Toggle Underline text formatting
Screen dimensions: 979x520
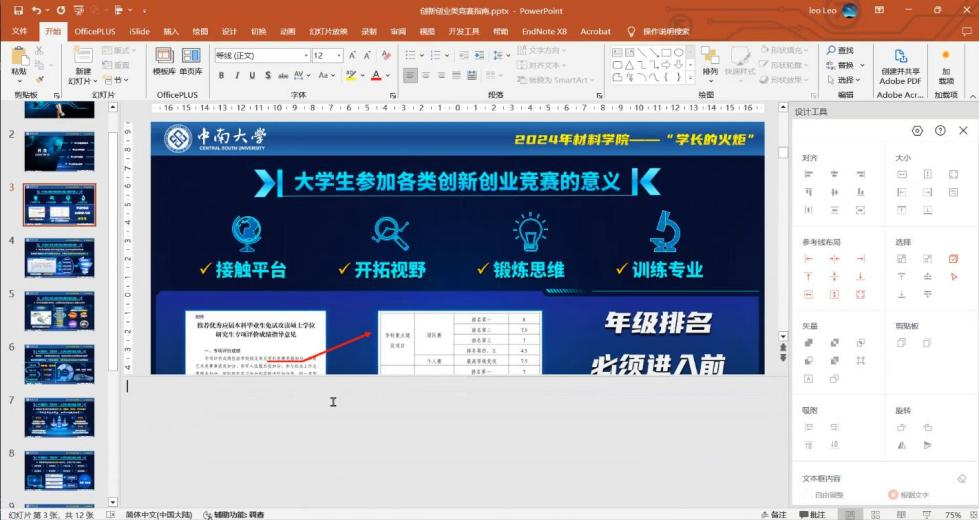tap(252, 75)
